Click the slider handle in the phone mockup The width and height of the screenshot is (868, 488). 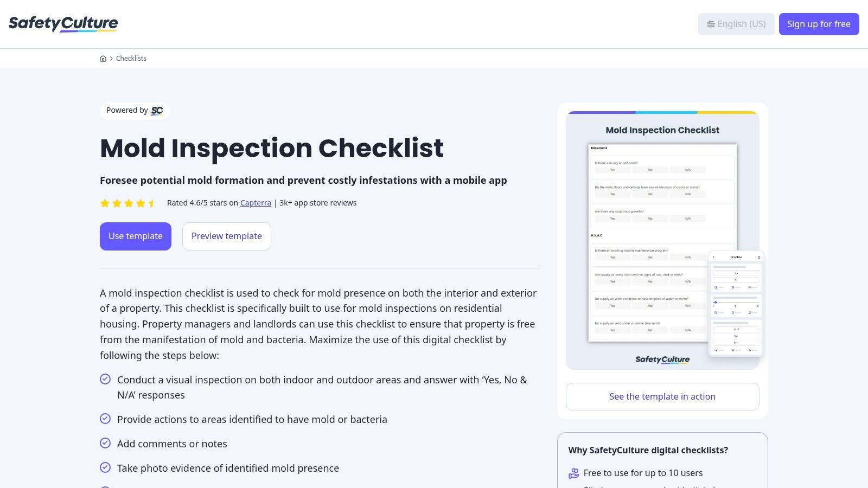point(716,302)
